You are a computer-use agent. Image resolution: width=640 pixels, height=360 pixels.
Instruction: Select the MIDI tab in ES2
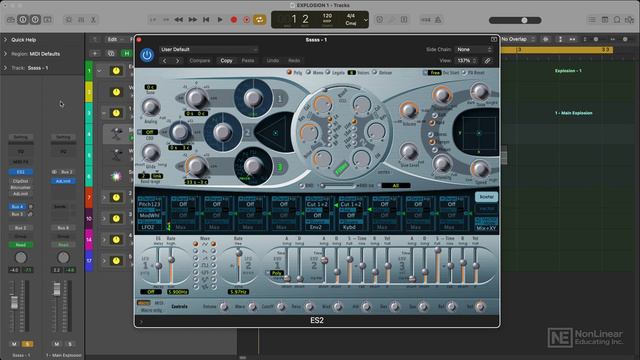[159, 303]
